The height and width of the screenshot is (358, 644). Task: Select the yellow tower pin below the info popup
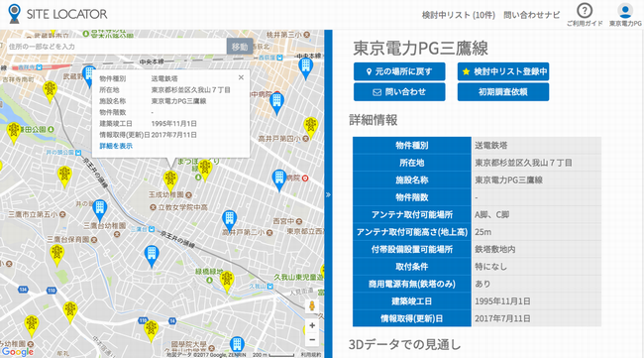pyautogui.click(x=170, y=181)
